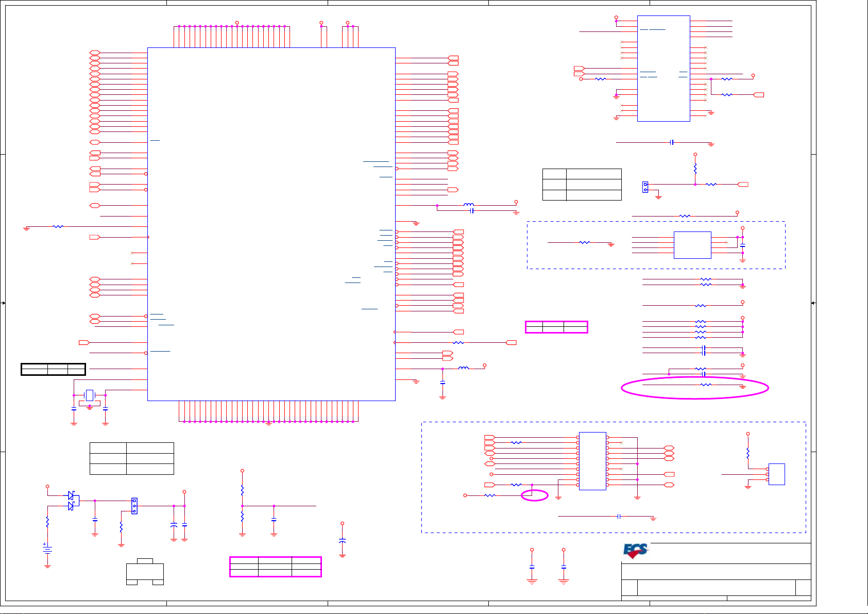Click the SOT-23 package outline drawing
Screen dimensions: 868x614
pos(145,572)
